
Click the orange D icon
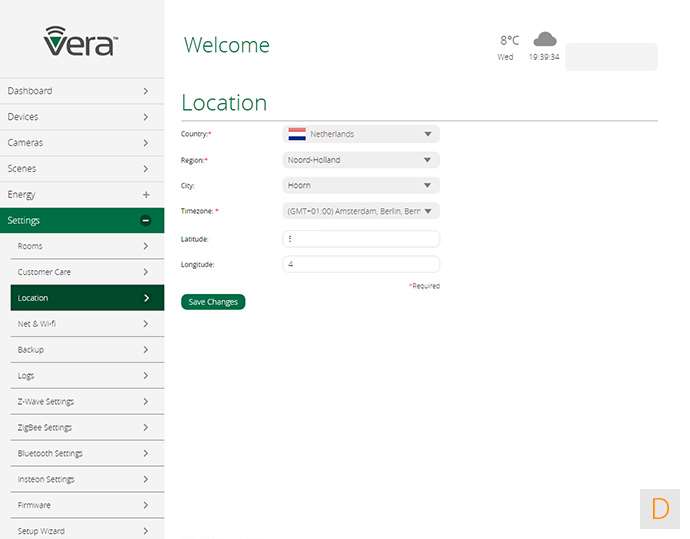tap(660, 508)
